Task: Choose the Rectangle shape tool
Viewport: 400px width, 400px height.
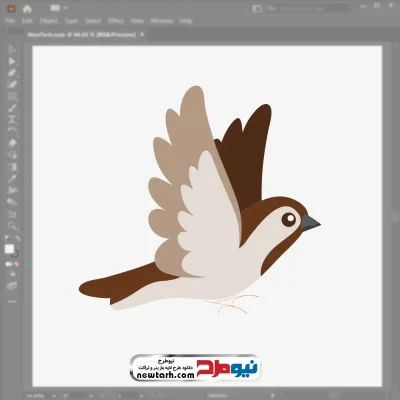Action: click(x=12, y=96)
